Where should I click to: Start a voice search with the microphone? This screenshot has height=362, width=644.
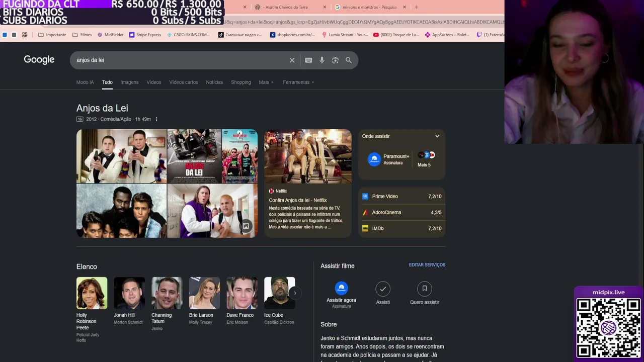pyautogui.click(x=322, y=60)
